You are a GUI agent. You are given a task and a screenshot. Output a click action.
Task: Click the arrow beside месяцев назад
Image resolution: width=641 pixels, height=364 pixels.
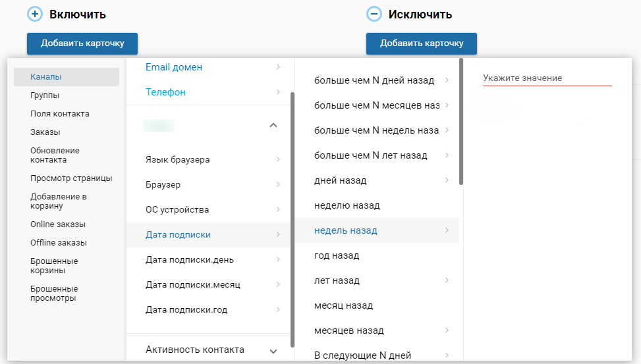pos(447,330)
